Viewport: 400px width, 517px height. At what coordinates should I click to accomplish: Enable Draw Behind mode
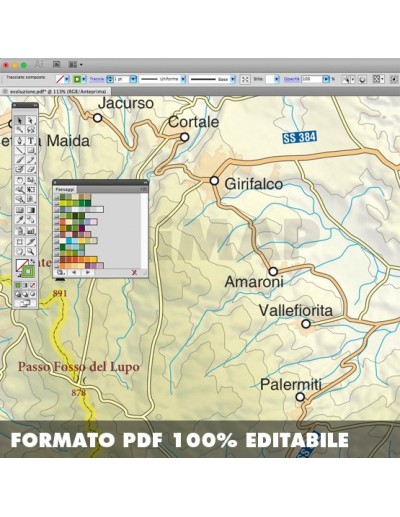(25, 294)
